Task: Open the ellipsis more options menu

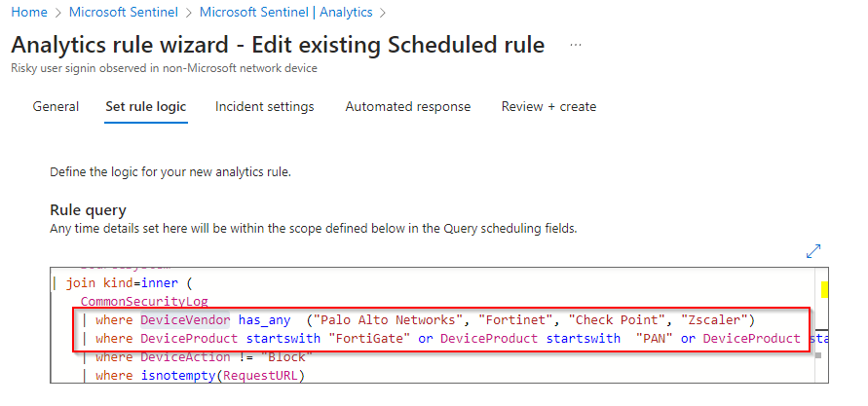Action: tap(576, 46)
